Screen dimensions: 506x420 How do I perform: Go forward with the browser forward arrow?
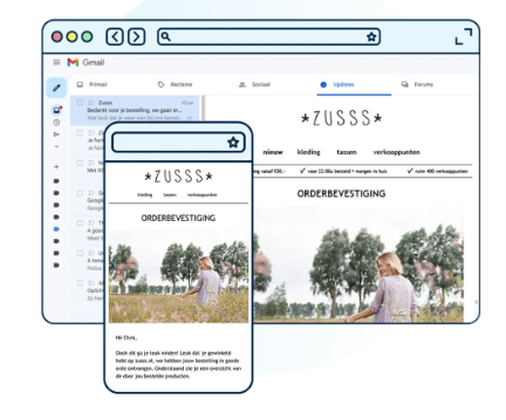click(137, 37)
